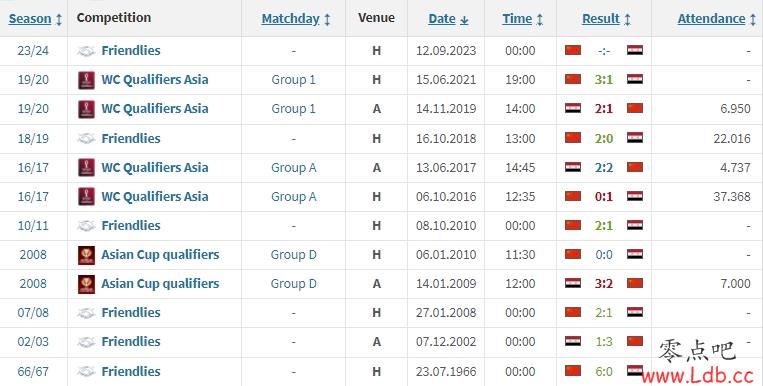Open the 1:3 result from 07.12.2002
Viewport: 763px width, 386px height.
603,342
